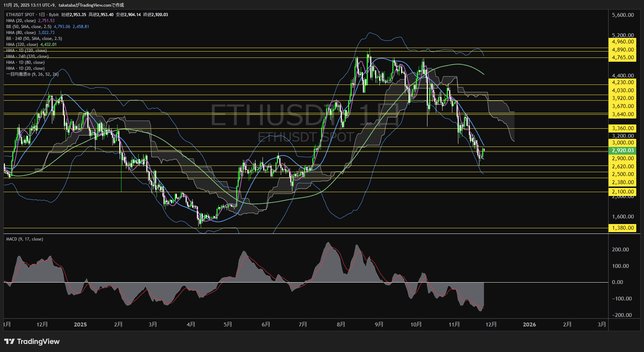Select the HMA (80, close) indicator legend

coord(21,33)
